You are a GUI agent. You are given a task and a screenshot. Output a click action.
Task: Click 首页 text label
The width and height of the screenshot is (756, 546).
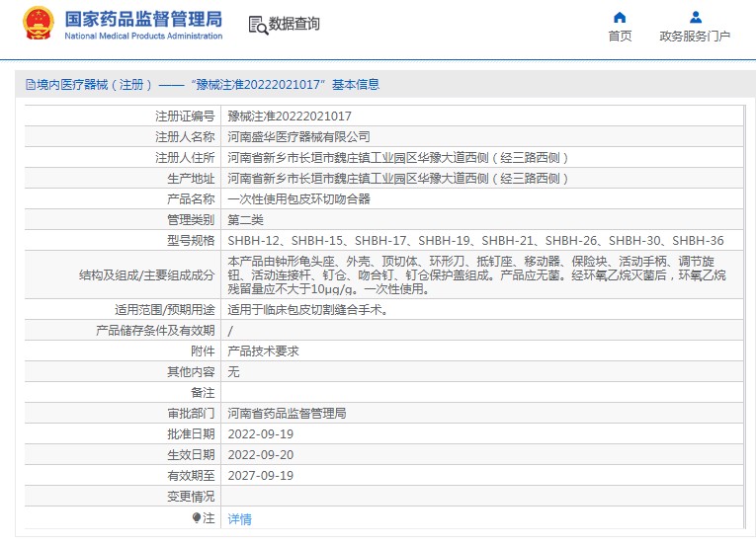point(620,37)
